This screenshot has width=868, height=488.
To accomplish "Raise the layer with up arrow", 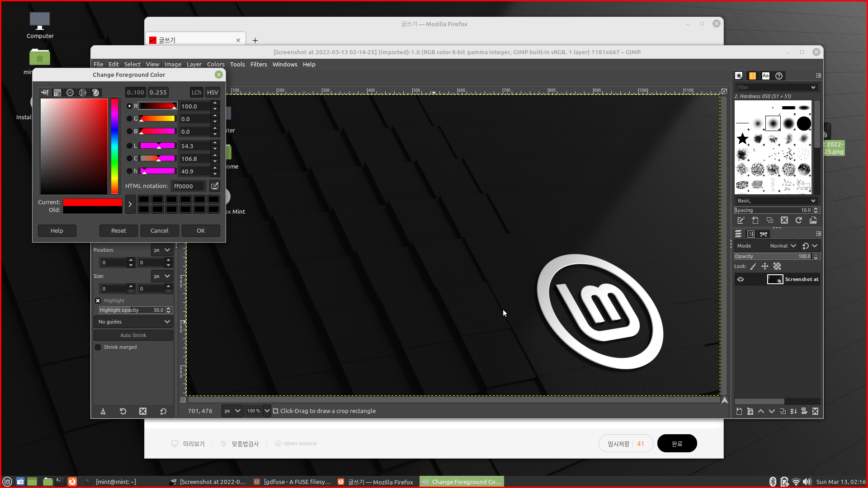I will pos(761,411).
